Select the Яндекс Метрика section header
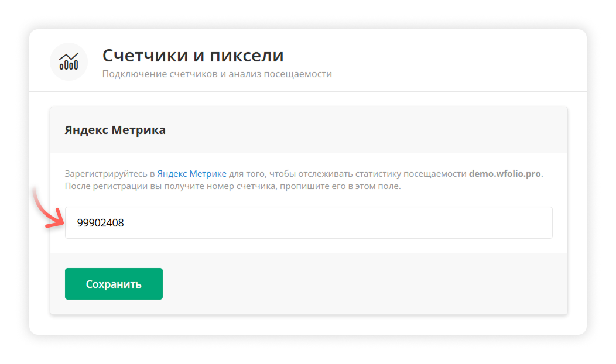The width and height of the screenshot is (616, 364). (x=115, y=130)
